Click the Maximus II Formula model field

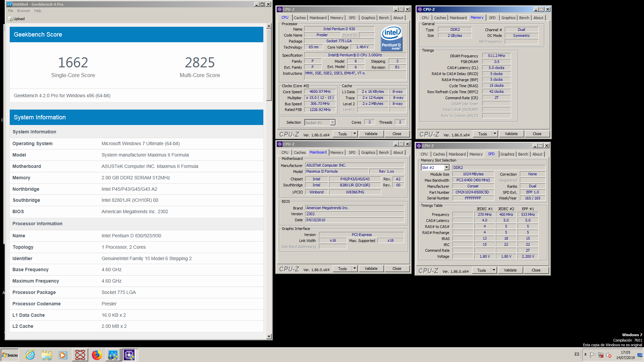(337, 171)
